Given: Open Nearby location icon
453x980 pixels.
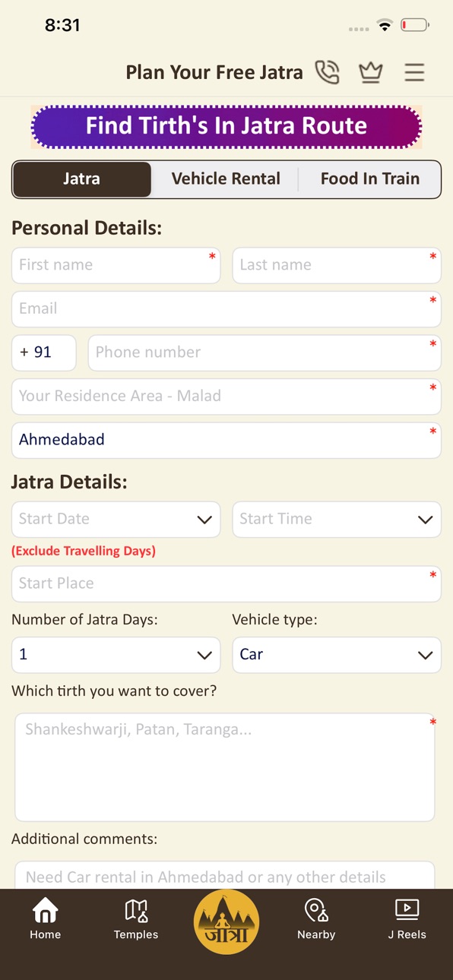Looking at the screenshot, I should [316, 919].
